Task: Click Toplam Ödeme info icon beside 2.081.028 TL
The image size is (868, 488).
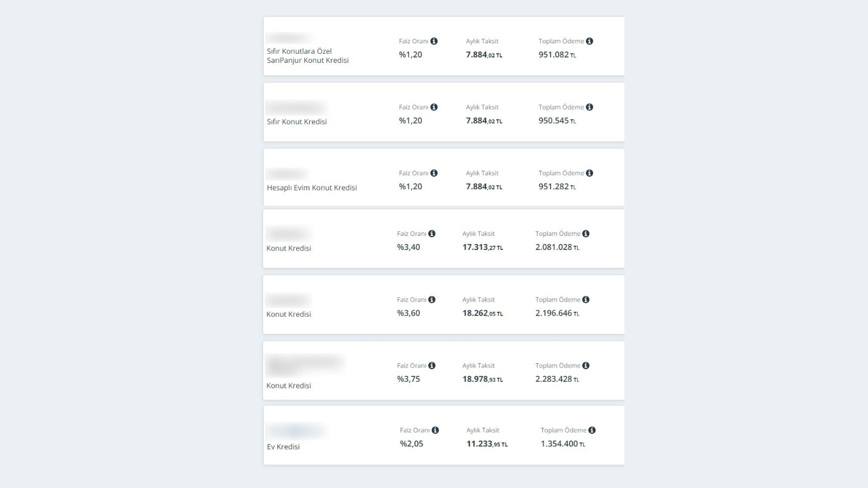Action: (586, 234)
